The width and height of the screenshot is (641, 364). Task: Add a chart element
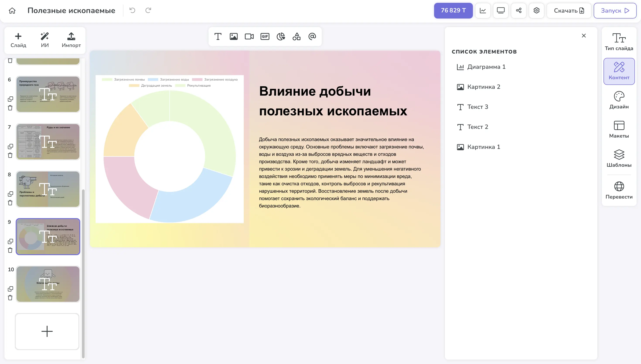coord(281,37)
